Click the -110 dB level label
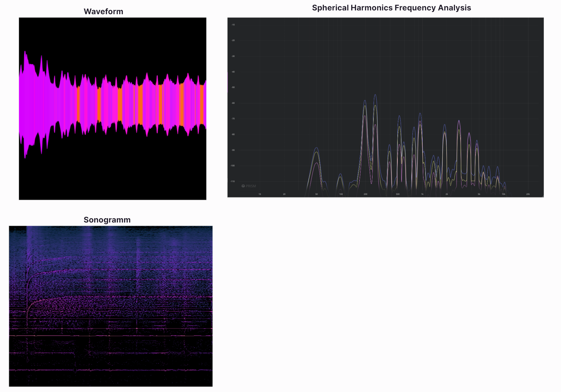Image resolution: width=561 pixels, height=392 pixels. click(233, 181)
